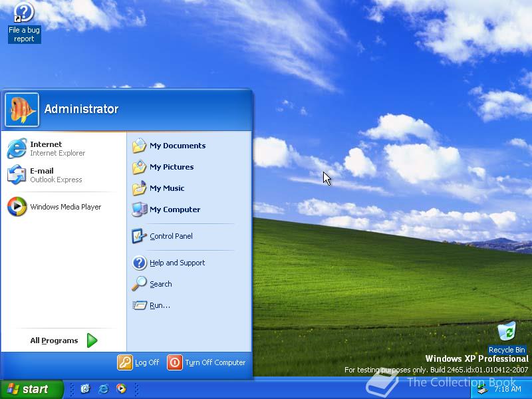The height and width of the screenshot is (399, 532).
Task: Choose the My Documents text label
Action: (178, 146)
